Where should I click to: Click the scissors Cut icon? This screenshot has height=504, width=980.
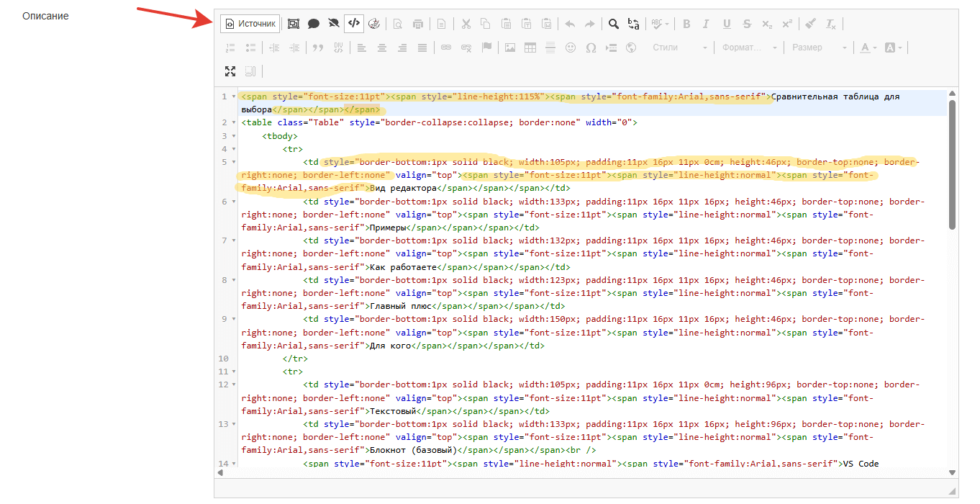click(466, 24)
